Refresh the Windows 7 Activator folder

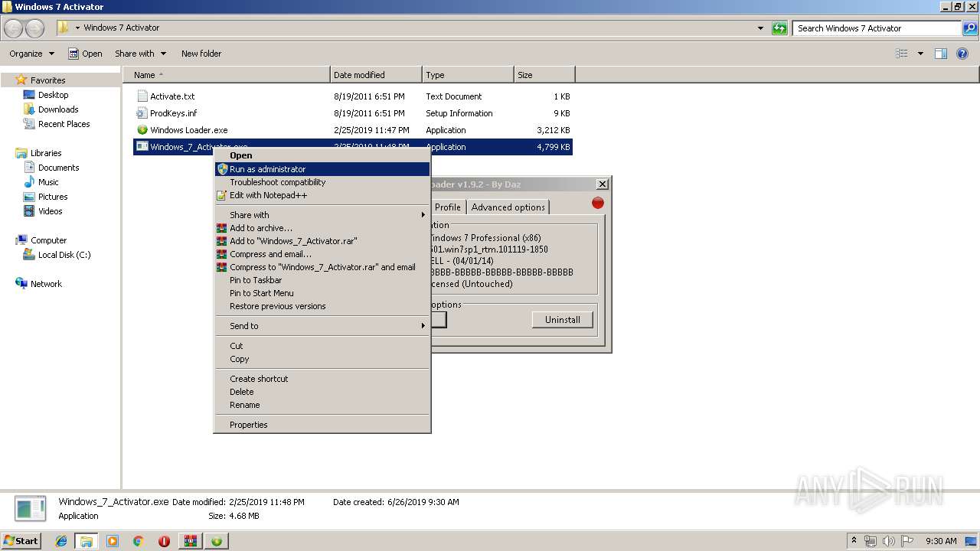[x=779, y=28]
